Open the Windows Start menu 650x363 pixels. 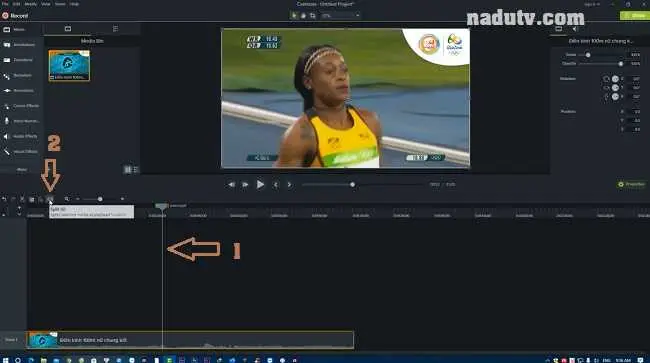pos(5,360)
